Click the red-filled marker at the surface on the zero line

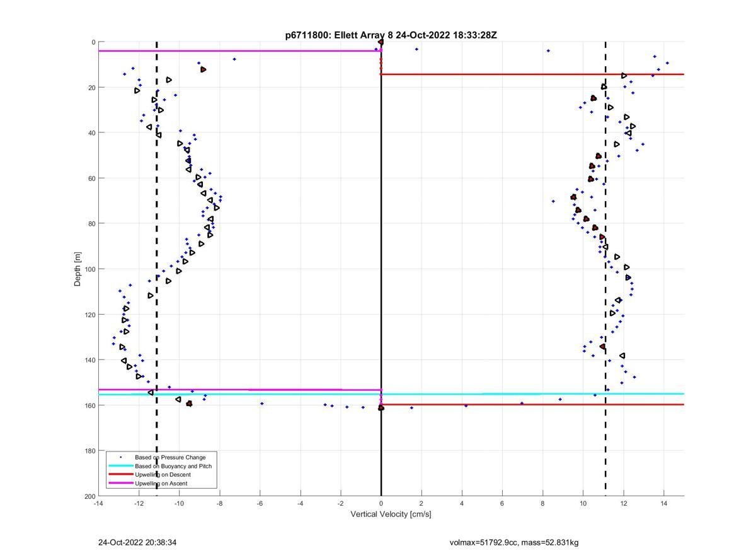click(x=381, y=42)
